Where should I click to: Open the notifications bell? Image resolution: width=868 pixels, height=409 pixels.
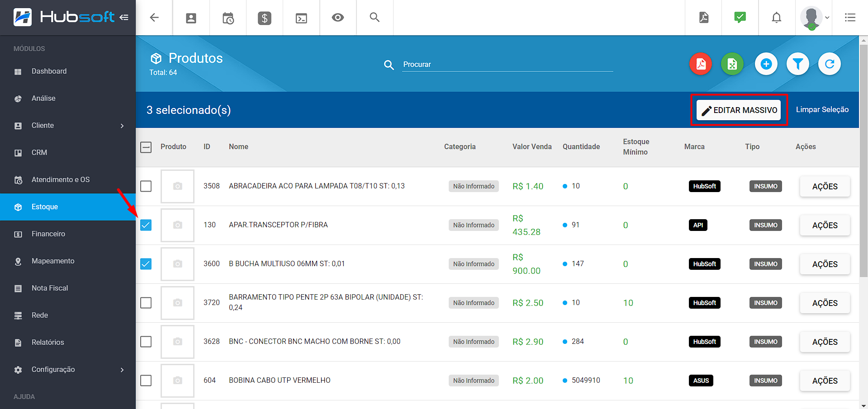point(777,18)
